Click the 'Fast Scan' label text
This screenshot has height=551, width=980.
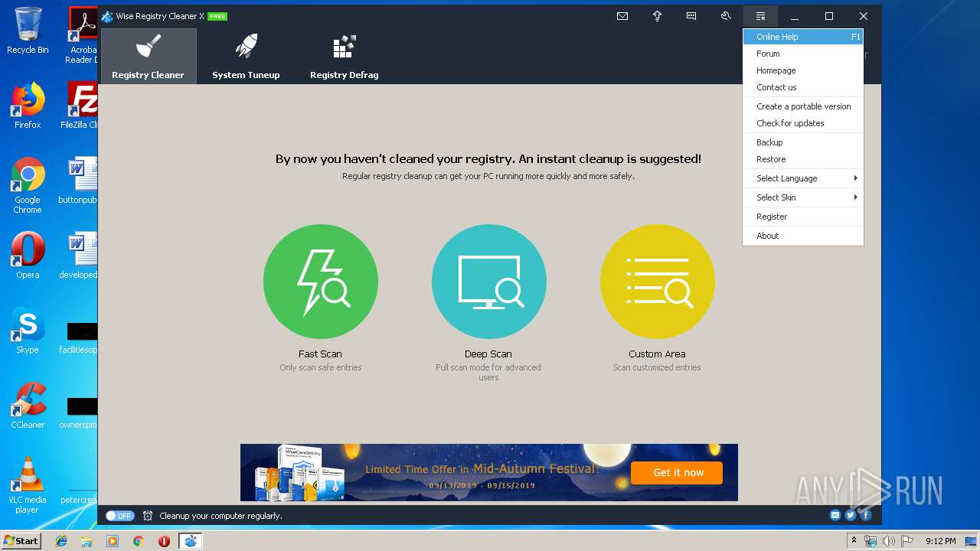pos(320,354)
